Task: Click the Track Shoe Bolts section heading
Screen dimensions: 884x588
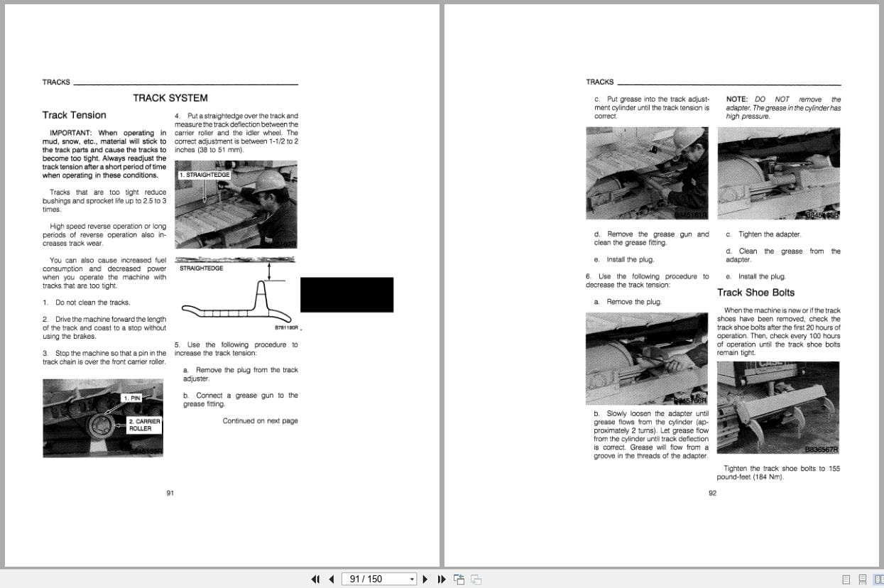Action: 755,292
